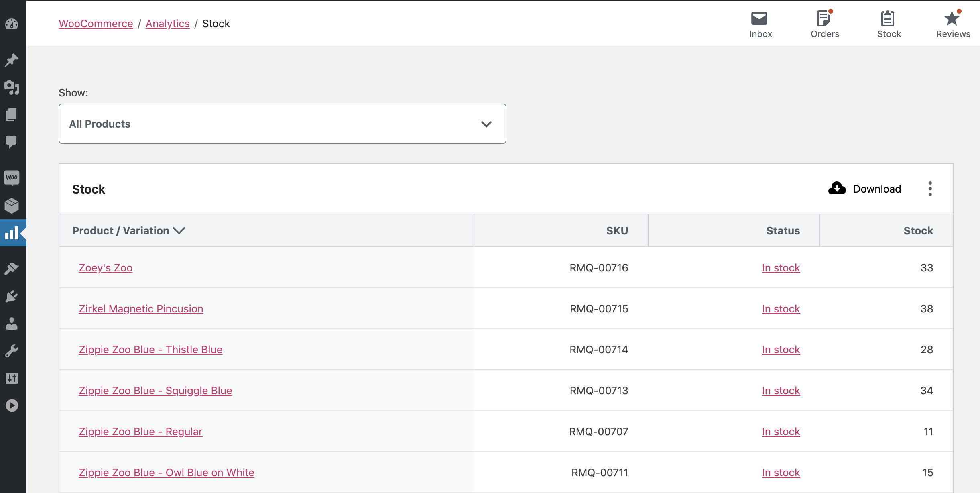Select the WooCommerce Woo icon

coord(12,178)
